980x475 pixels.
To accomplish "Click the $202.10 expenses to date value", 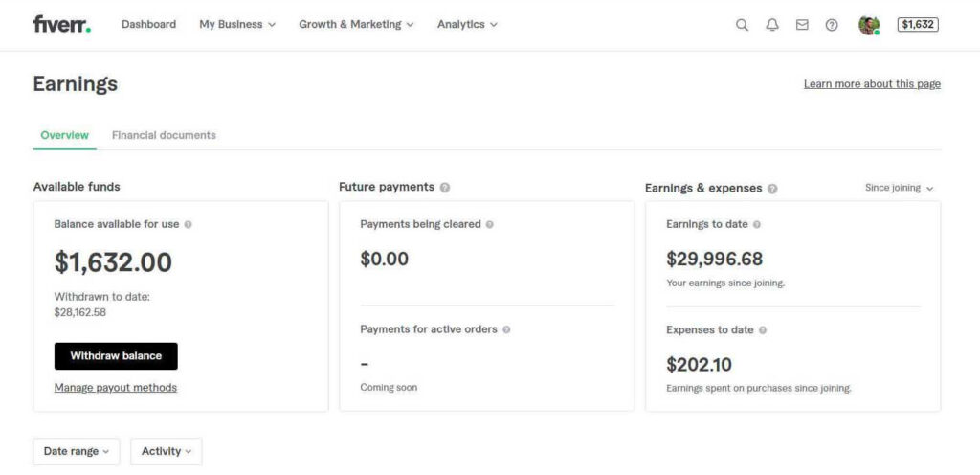I will (x=699, y=364).
